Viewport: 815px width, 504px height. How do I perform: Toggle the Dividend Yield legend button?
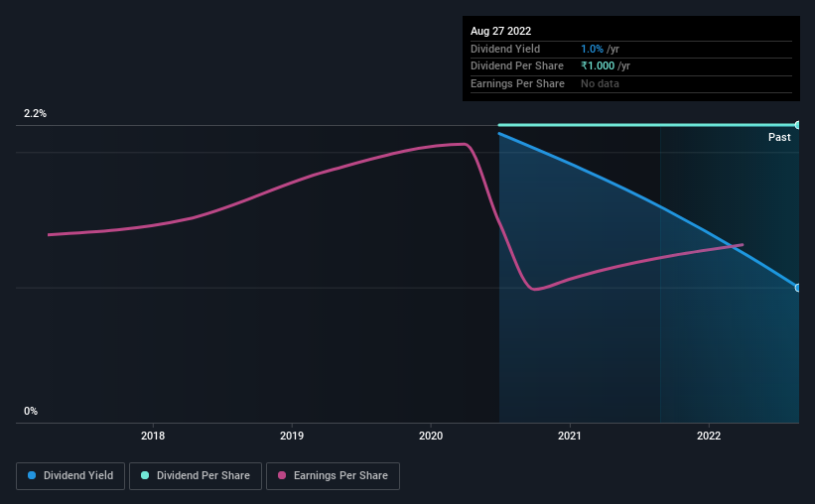pos(70,476)
